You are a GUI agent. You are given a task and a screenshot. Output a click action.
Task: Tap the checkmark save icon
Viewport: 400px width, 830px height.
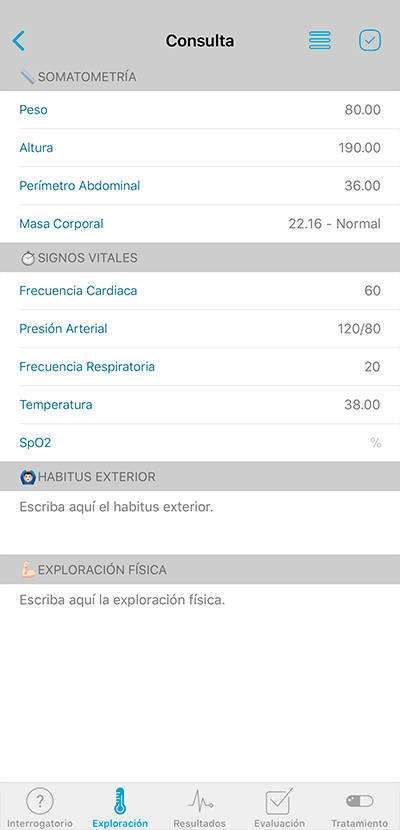tap(370, 40)
